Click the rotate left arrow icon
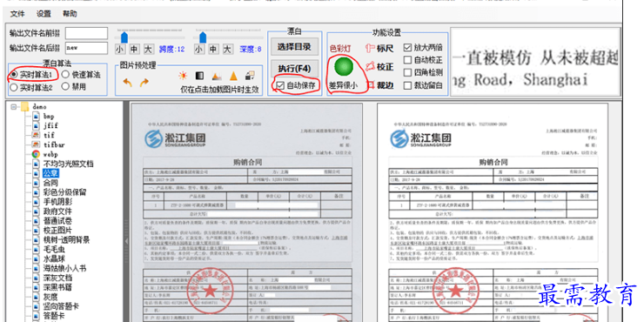This screenshot has height=322, width=644. pos(128,83)
